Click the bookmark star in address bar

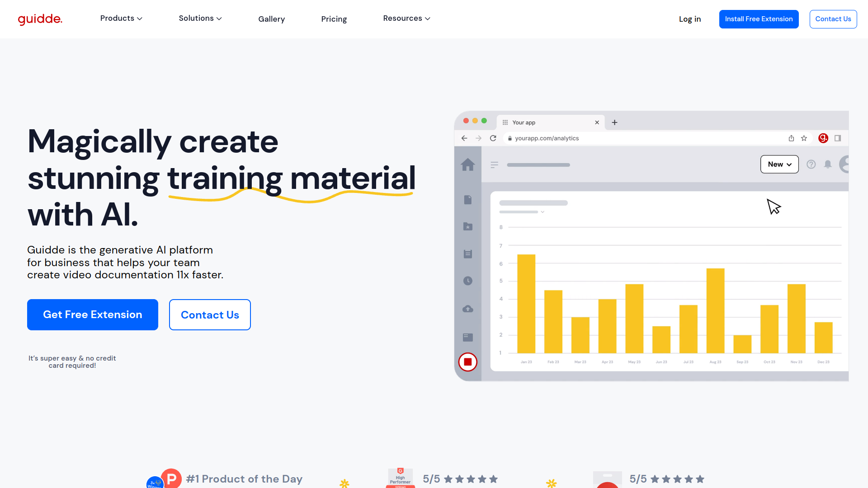point(804,138)
